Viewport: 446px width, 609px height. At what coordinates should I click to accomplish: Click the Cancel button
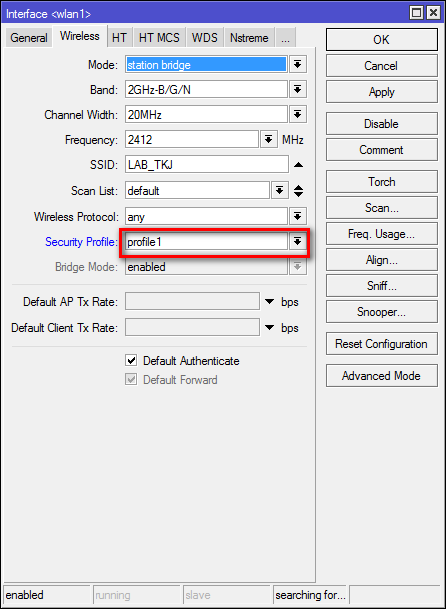click(382, 66)
